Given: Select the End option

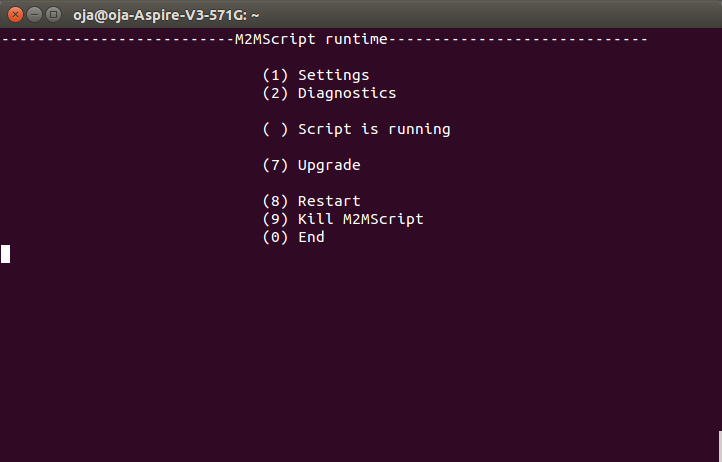Looking at the screenshot, I should click(311, 237).
